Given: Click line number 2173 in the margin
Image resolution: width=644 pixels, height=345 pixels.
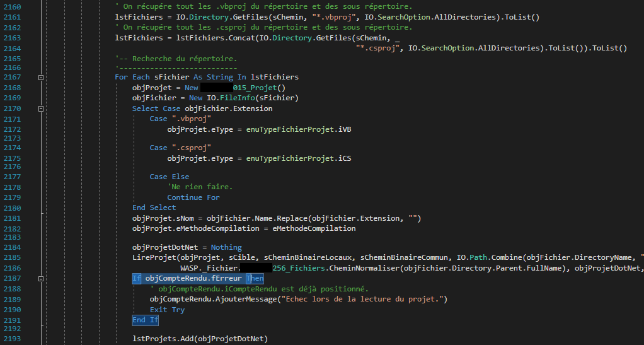Looking at the screenshot, I should click(x=13, y=138).
